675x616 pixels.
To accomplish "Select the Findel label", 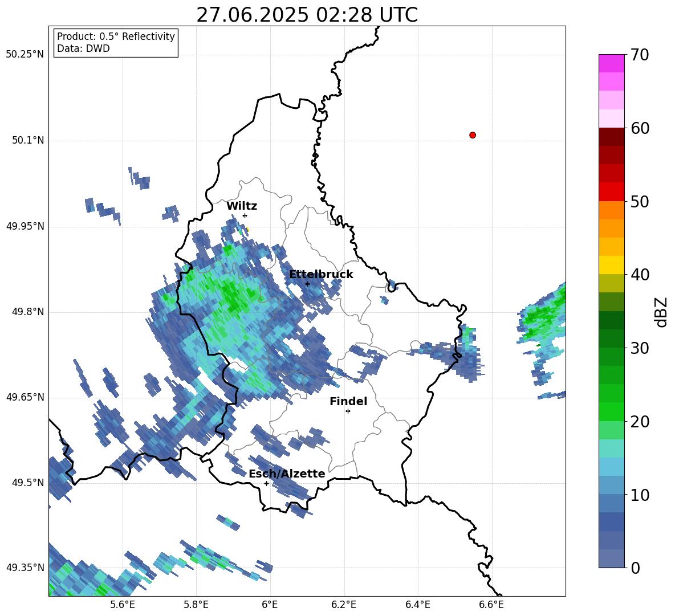I will click(348, 401).
